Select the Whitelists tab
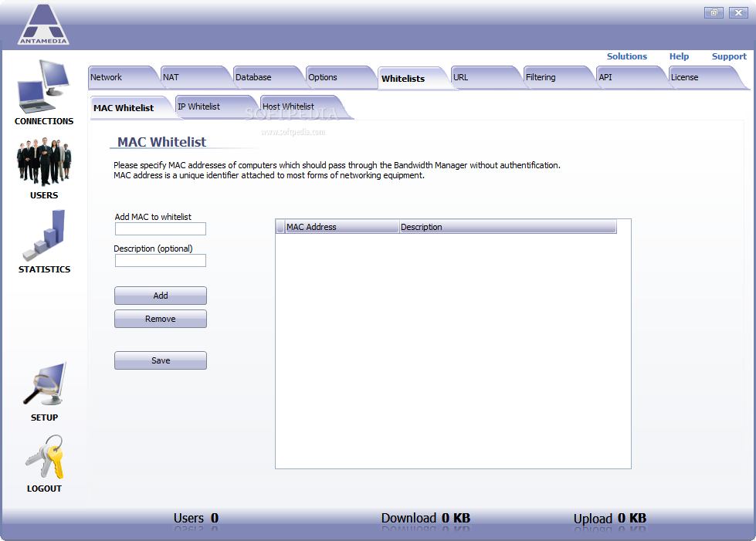Image resolution: width=756 pixels, height=541 pixels. 414,78
